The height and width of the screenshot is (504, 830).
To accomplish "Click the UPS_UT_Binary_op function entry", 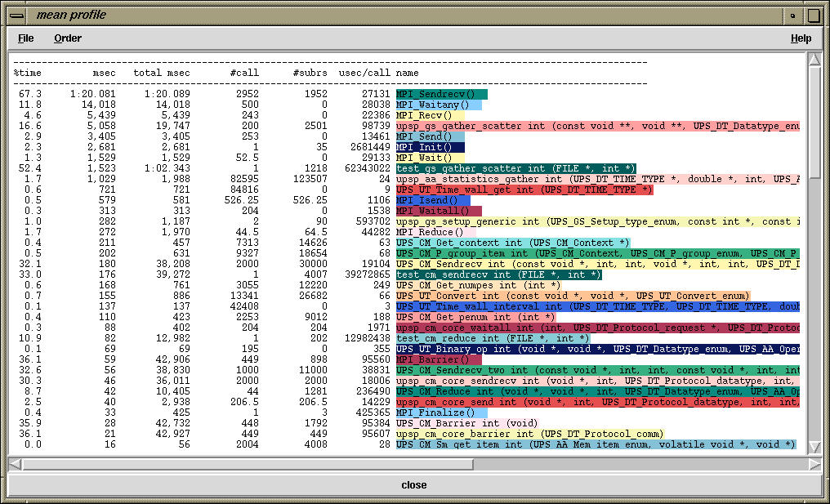I will 598,348.
